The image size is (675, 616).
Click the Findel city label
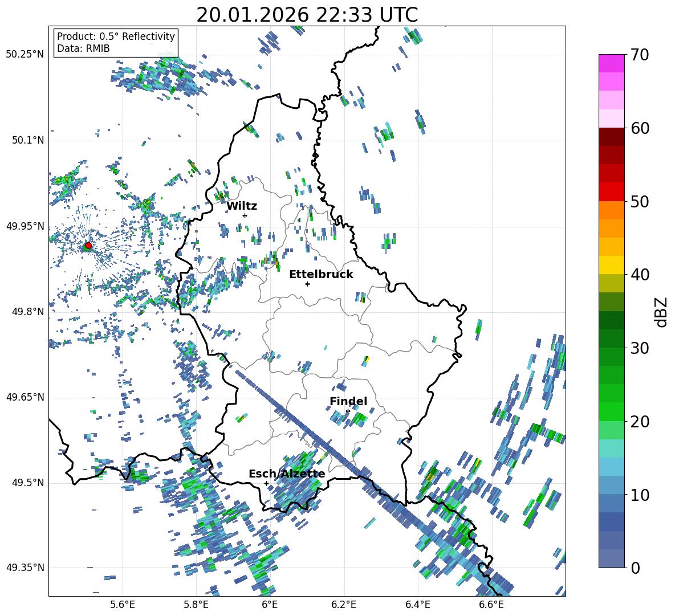point(348,401)
